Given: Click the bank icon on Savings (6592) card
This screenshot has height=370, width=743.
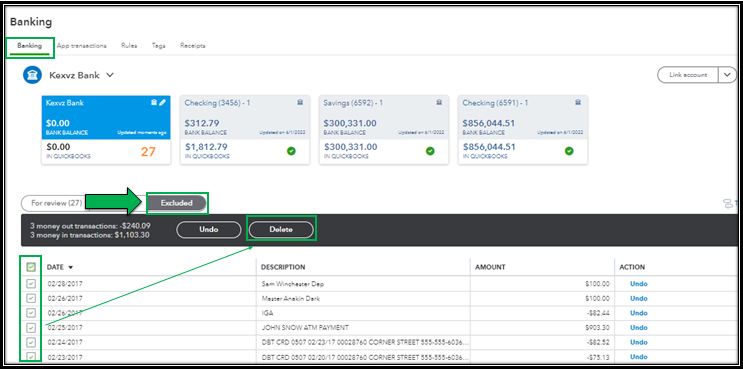Looking at the screenshot, I should (x=439, y=102).
